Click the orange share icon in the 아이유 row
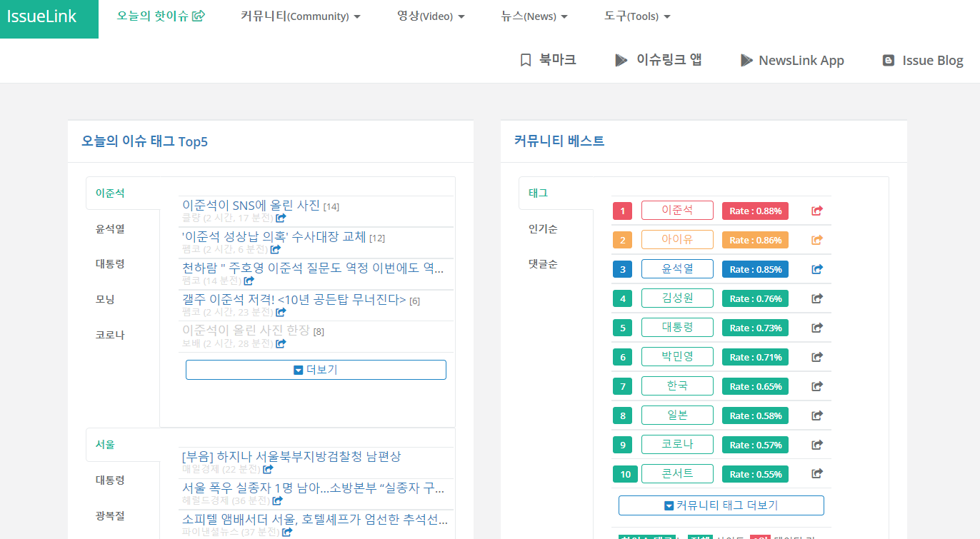The width and height of the screenshot is (980, 539). point(817,240)
